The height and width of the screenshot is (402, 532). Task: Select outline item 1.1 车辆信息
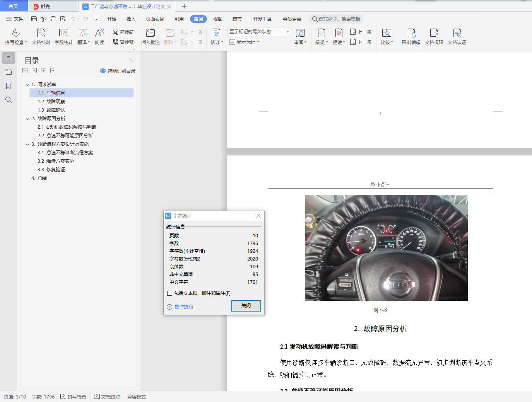(x=82, y=93)
